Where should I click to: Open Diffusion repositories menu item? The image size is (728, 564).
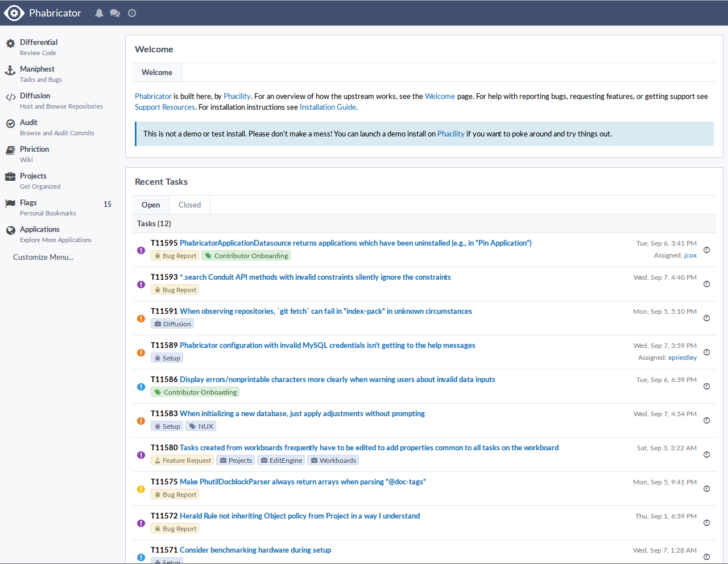61,101
